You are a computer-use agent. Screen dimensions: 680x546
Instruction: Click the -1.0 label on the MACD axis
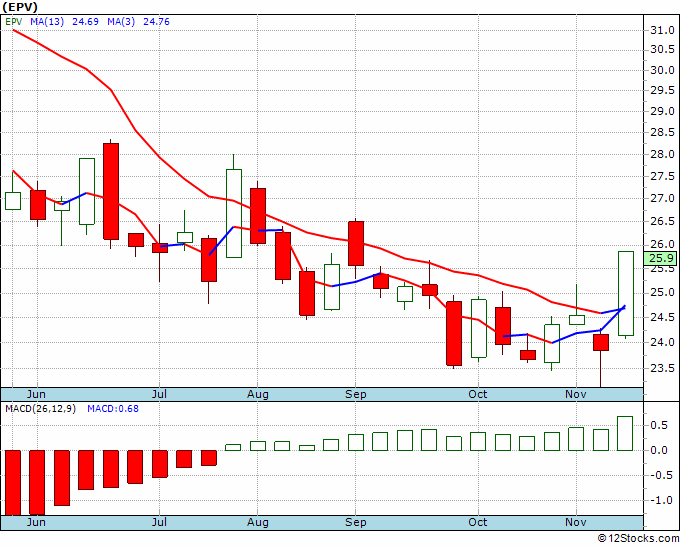click(659, 501)
